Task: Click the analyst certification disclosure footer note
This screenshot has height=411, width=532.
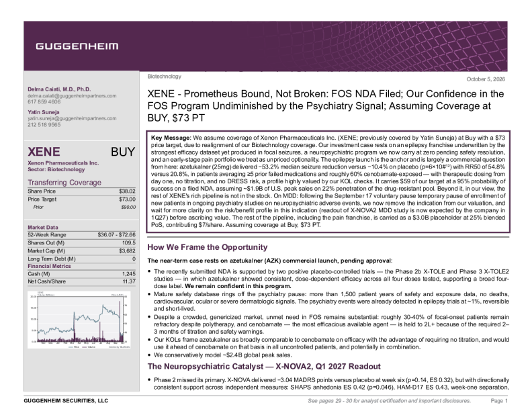Action: click(x=389, y=401)
